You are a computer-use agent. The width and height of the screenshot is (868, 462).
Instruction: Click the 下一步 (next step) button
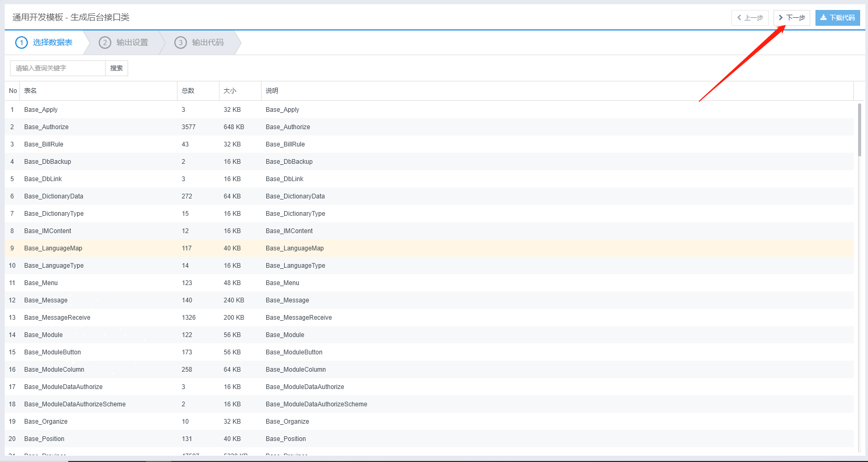coord(792,18)
